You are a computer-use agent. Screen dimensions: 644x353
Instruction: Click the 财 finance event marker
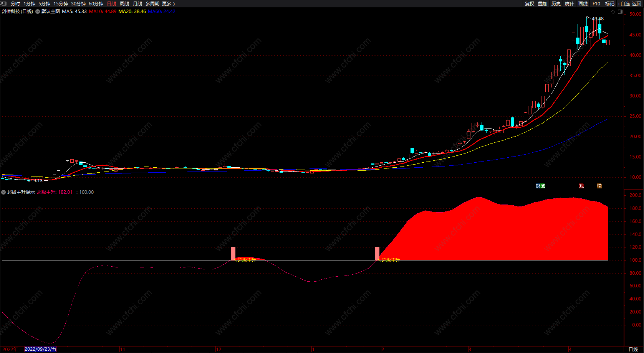click(x=538, y=186)
